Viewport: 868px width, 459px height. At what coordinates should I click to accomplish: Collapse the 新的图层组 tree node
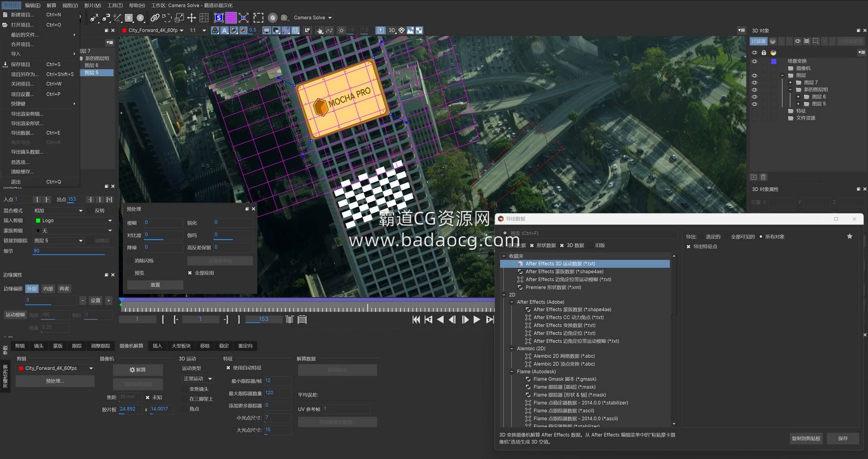click(x=790, y=89)
